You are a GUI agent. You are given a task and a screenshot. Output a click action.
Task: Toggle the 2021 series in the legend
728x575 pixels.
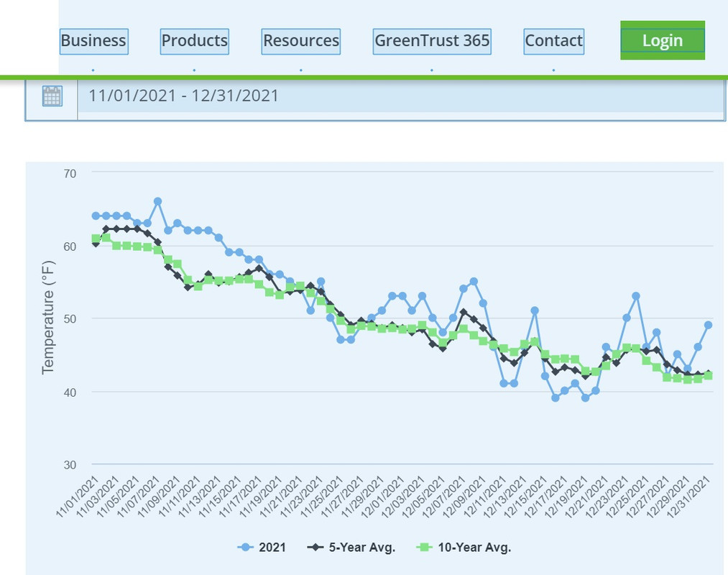coord(262,547)
